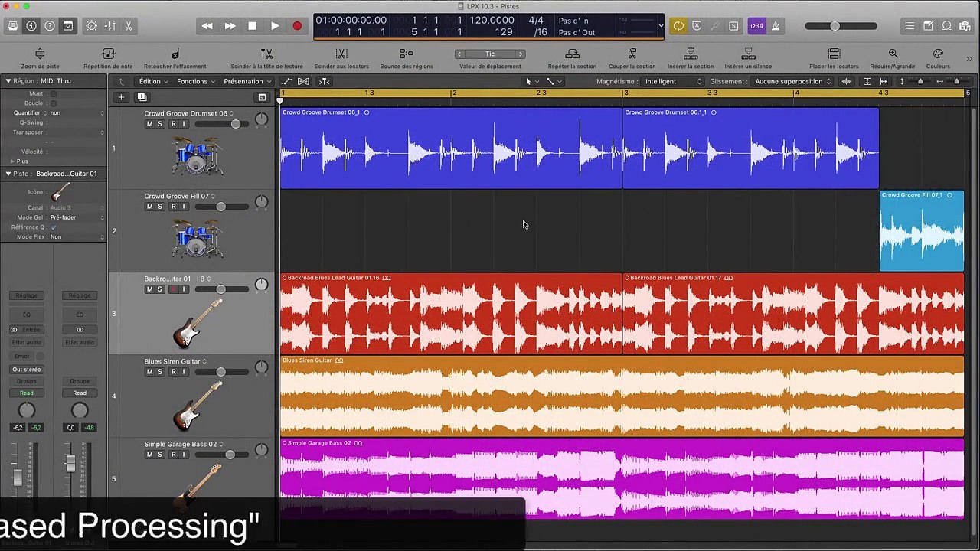Adjust Crowd Groove Drumset 06 volume slider

coord(222,124)
